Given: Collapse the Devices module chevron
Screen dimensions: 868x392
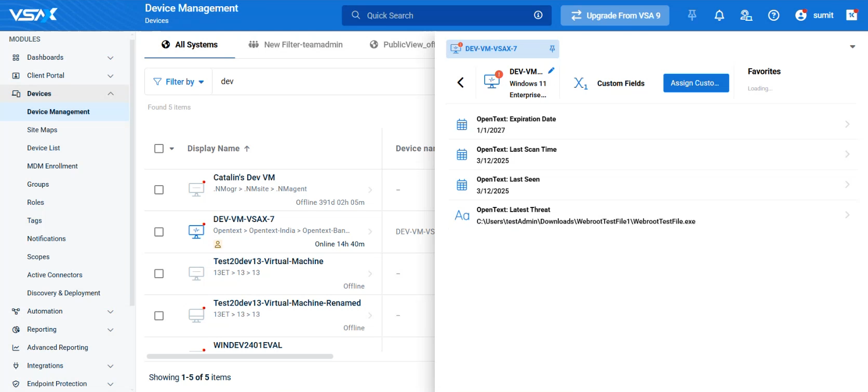Looking at the screenshot, I should coord(110,94).
